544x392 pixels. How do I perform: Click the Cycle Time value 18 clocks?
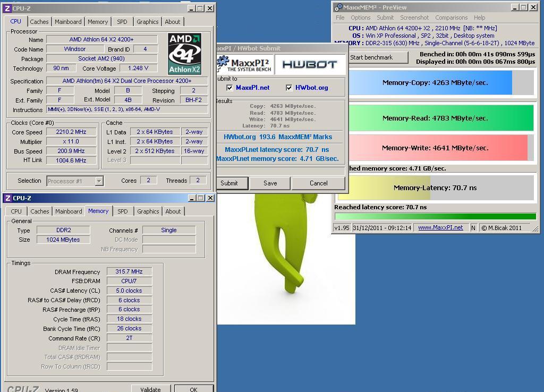pyautogui.click(x=129, y=319)
